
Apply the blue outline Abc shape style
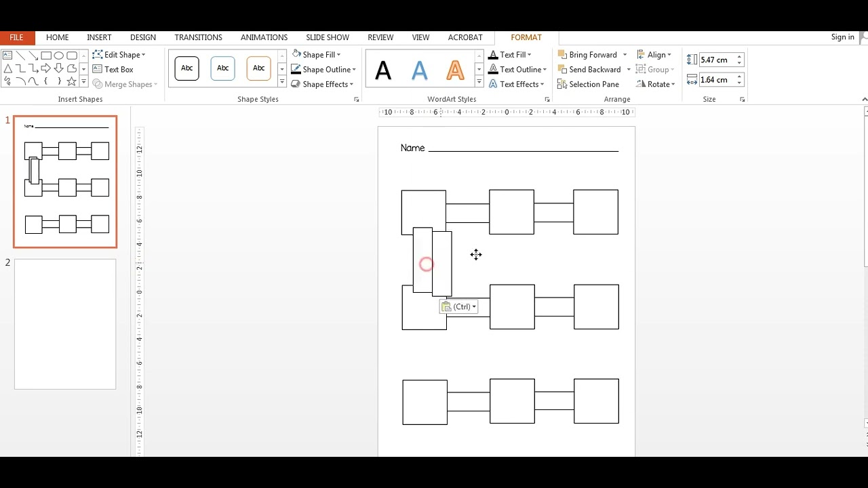click(222, 68)
